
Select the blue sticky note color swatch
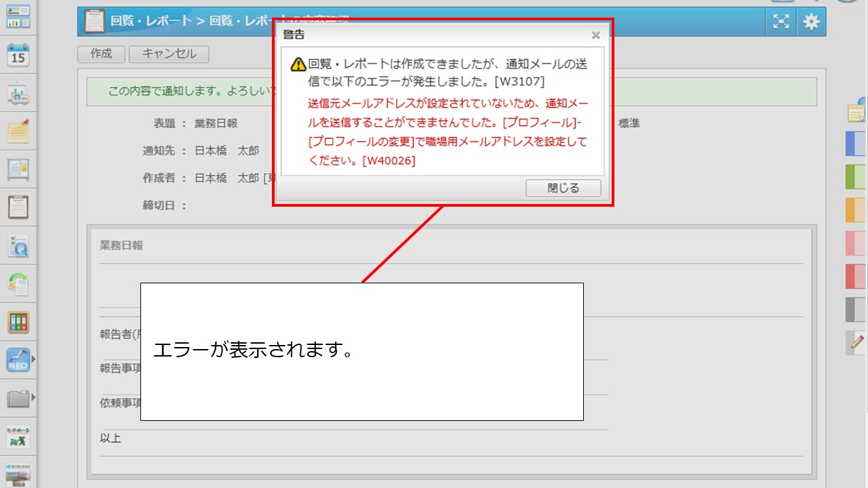[856, 144]
